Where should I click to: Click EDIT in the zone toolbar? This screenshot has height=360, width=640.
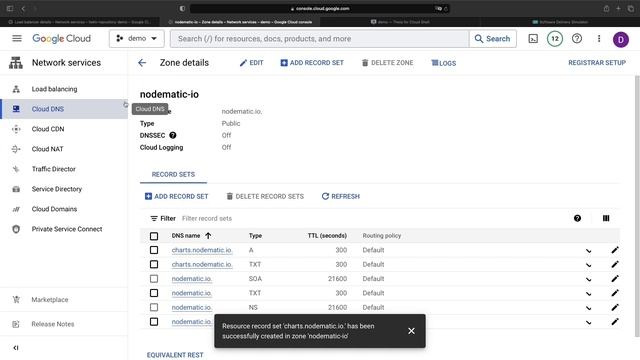coord(251,63)
